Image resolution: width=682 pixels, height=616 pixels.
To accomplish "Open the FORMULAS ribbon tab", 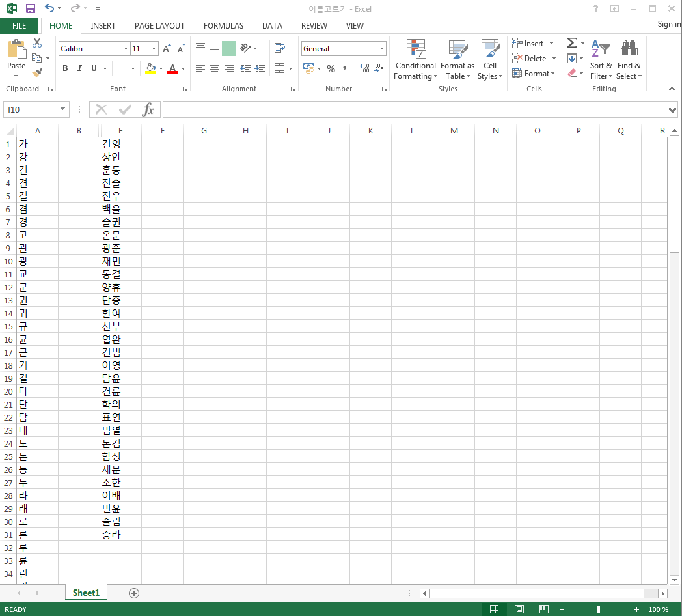I will tap(223, 26).
